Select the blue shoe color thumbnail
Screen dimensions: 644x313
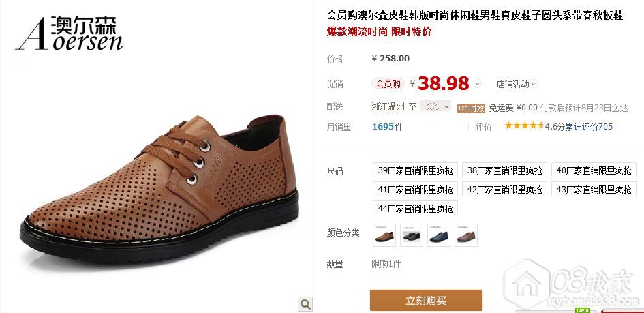(439, 235)
